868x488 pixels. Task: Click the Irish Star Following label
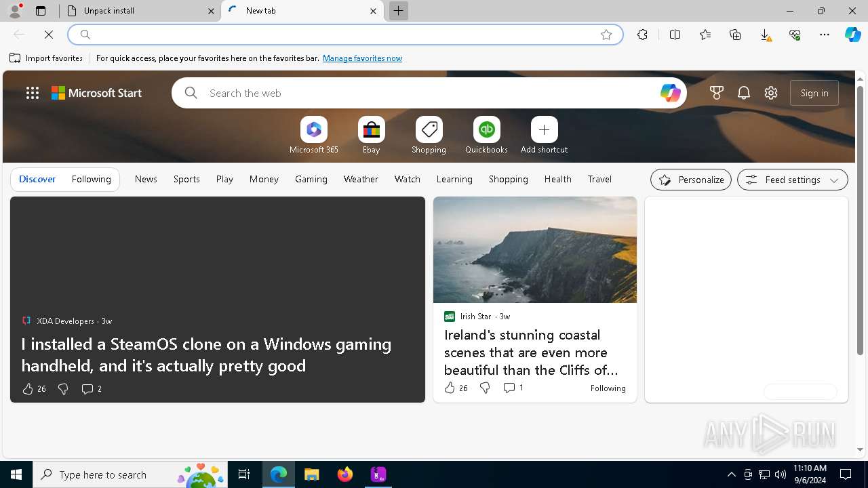pos(608,388)
